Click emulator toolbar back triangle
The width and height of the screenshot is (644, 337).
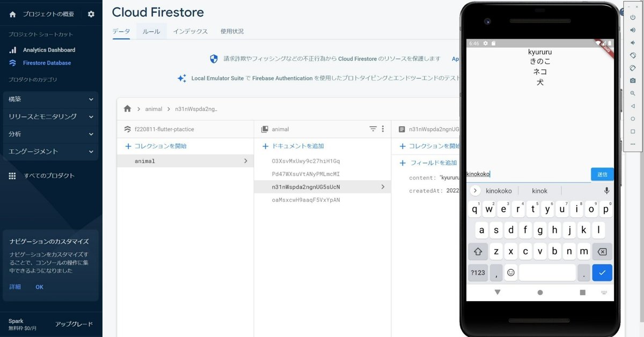click(633, 106)
